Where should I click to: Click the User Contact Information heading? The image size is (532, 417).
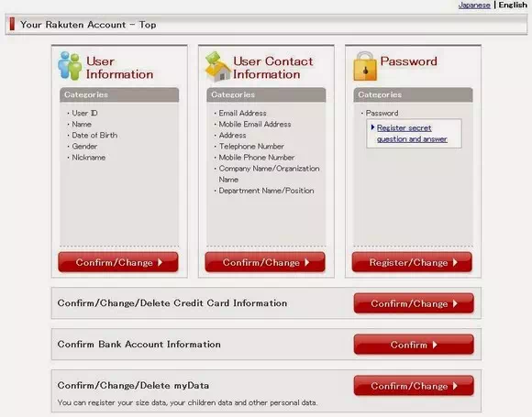coord(272,68)
